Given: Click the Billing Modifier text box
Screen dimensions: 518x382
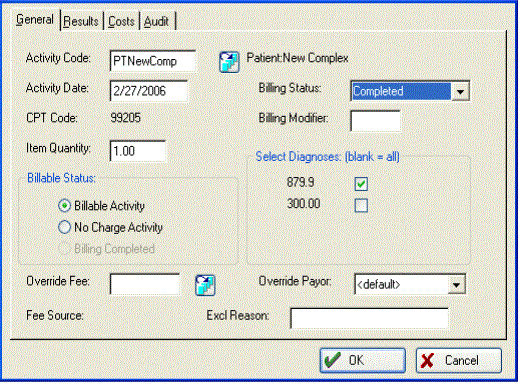Looking at the screenshot, I should click(375, 121).
